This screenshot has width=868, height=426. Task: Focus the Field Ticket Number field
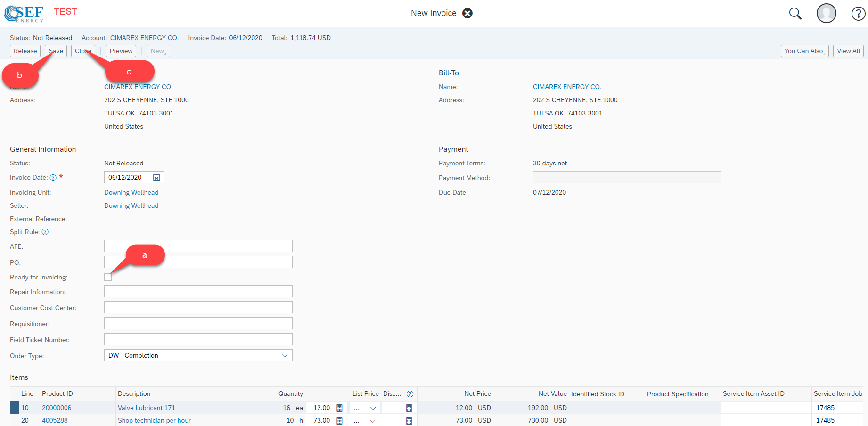click(198, 339)
